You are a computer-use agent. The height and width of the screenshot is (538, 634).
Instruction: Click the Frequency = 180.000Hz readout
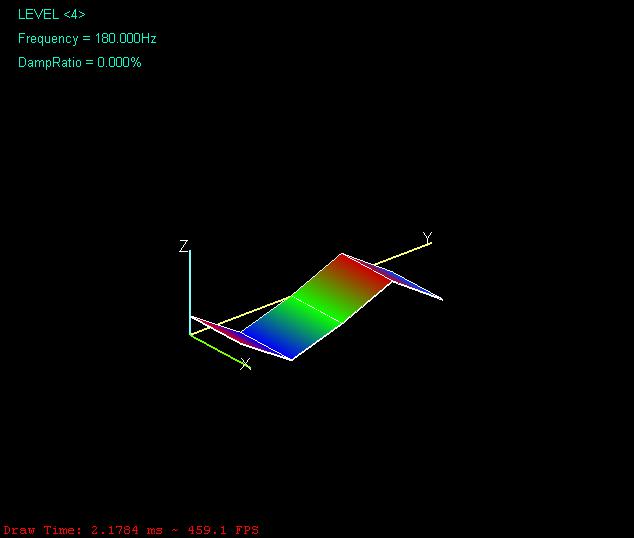87,38
